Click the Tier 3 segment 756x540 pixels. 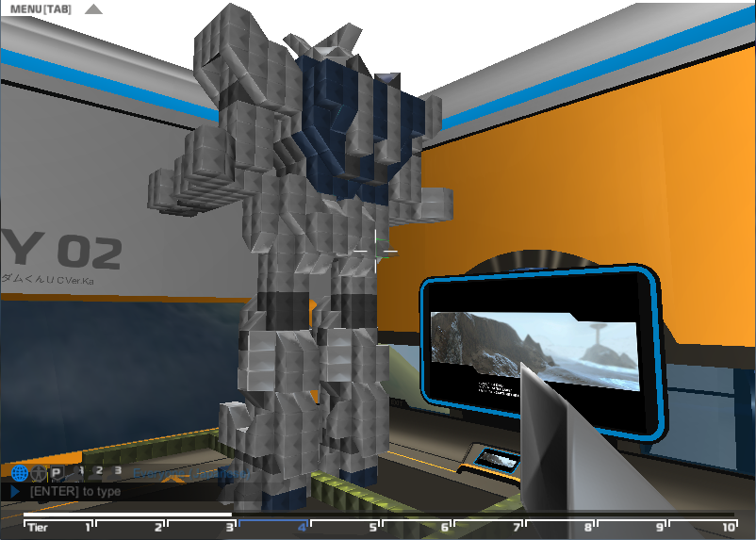[x=202, y=527]
